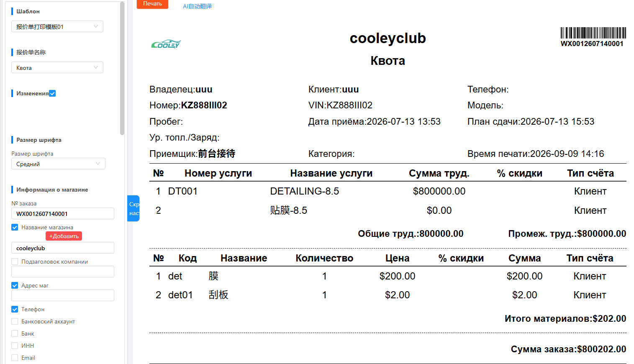Click the Промеж. труд.:$800000.00 subtotal

coord(567,233)
